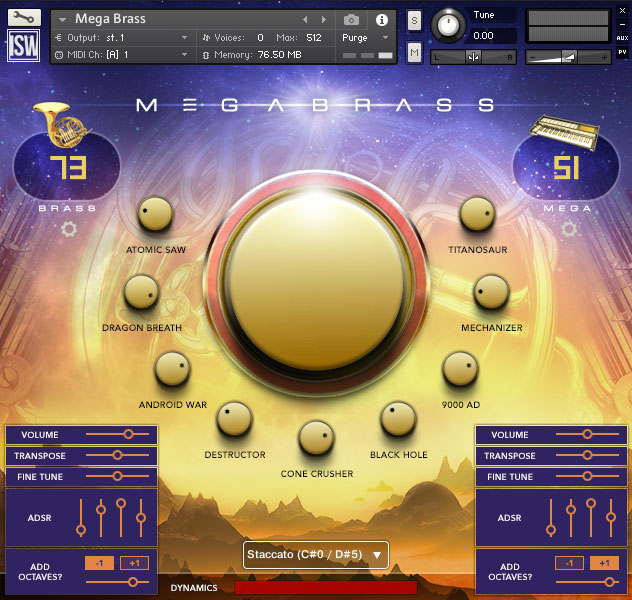This screenshot has width=632, height=600.
Task: Click the large central gold knob
Action: 316,281
